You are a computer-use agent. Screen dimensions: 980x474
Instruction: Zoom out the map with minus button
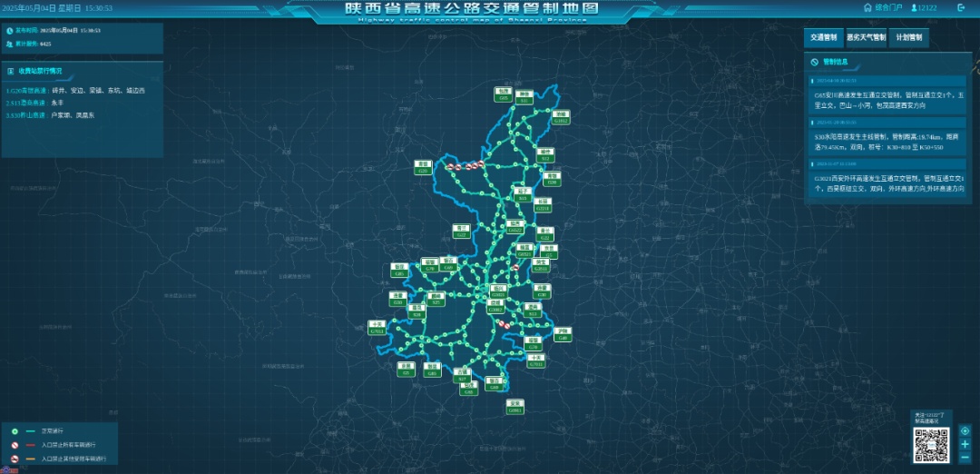tap(965, 457)
